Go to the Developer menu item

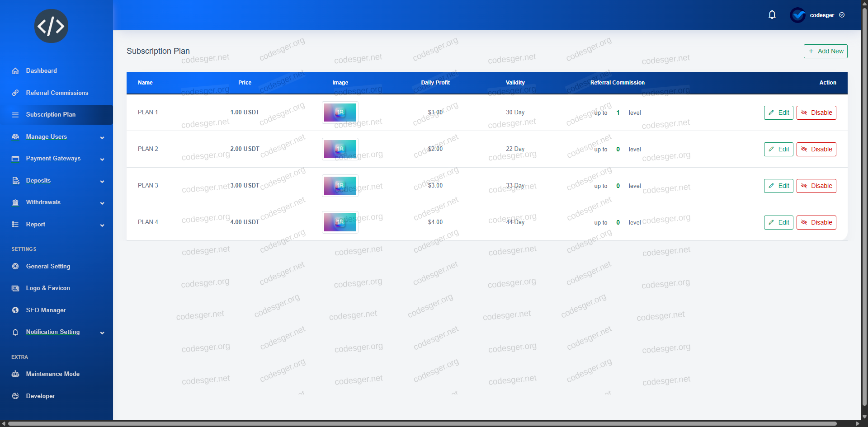point(40,396)
